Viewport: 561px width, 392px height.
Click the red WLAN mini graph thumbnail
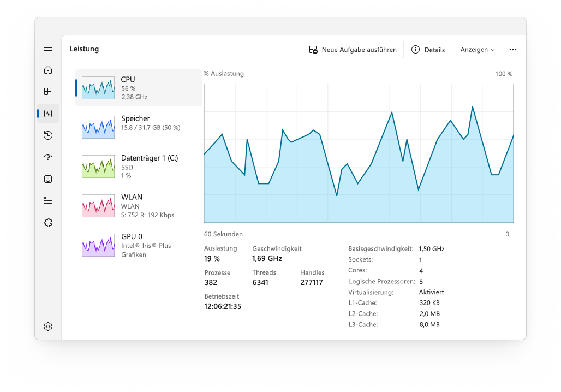click(98, 206)
